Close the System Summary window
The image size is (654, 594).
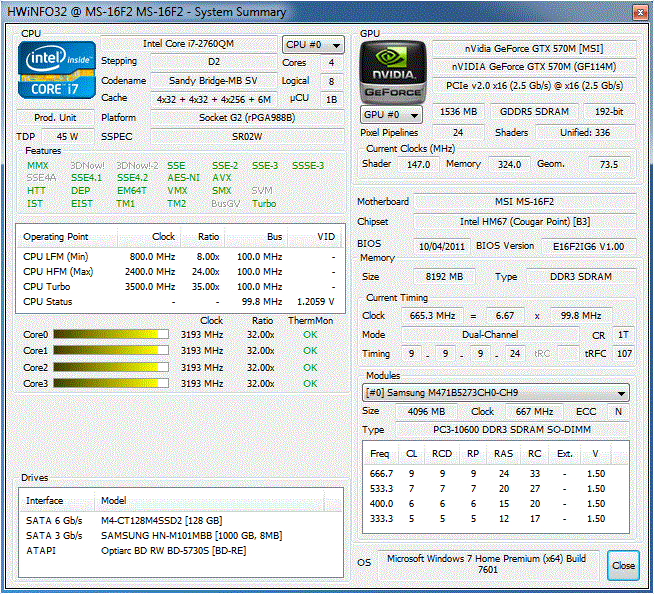coord(639,12)
